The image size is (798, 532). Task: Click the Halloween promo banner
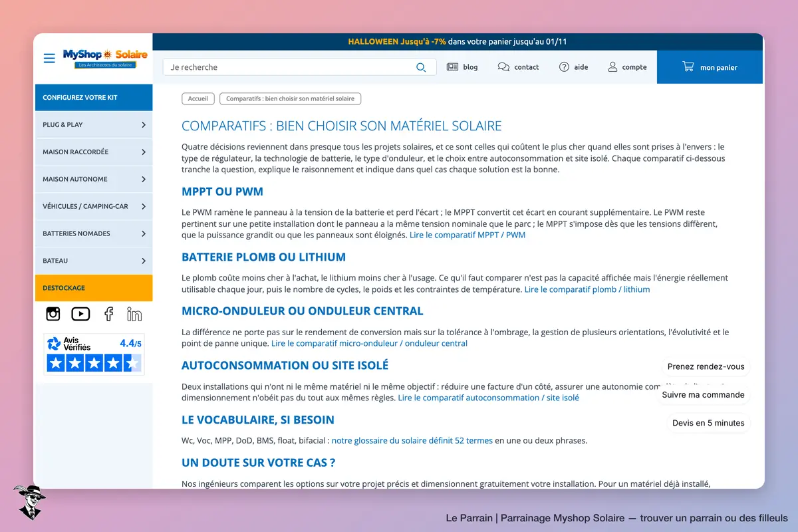coord(458,41)
